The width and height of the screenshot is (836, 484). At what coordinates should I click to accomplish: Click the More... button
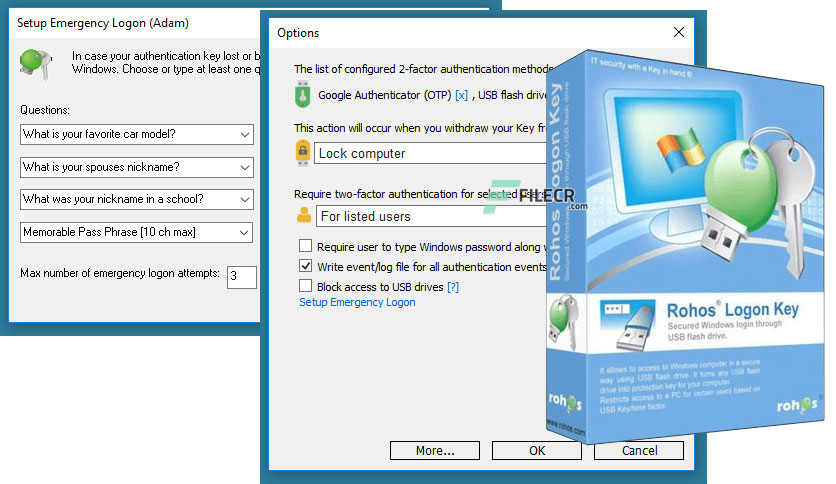(435, 450)
